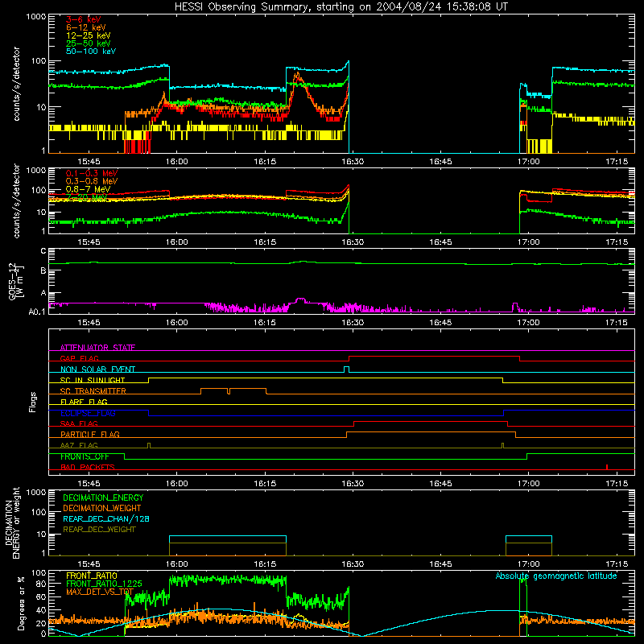Click the REAR_DEC_CHAN/128 legend label
This screenshot has width=644, height=644.
[x=106, y=518]
